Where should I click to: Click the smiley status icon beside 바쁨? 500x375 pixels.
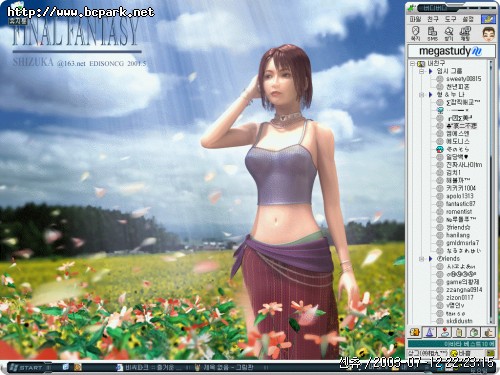point(453,353)
